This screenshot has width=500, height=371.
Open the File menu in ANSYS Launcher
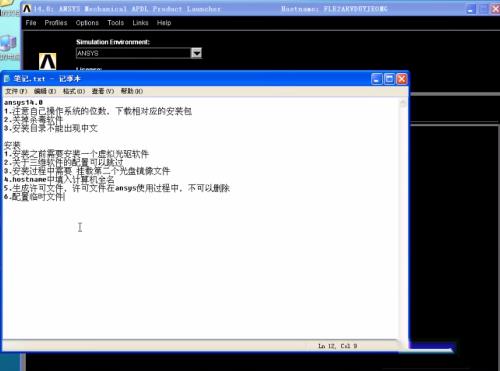31,23
